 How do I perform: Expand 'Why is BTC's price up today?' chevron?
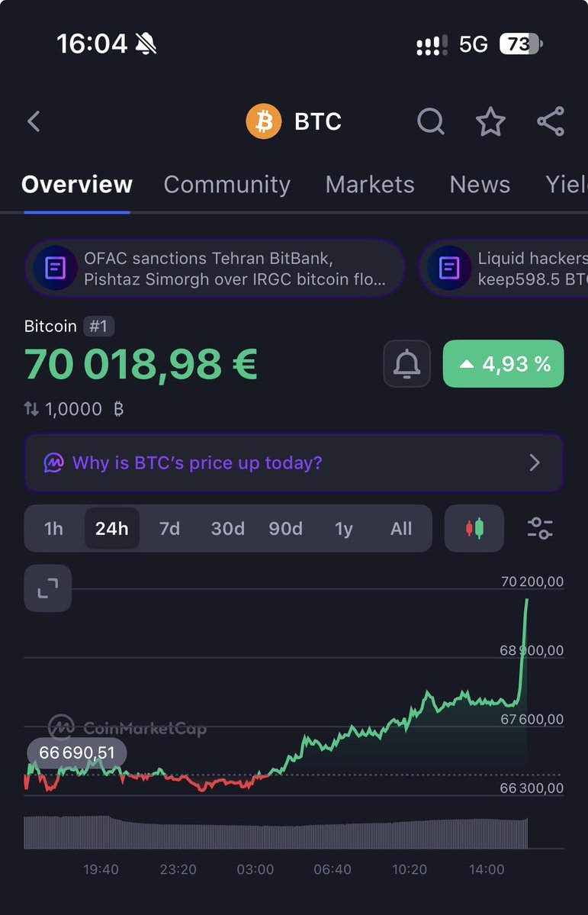point(535,463)
